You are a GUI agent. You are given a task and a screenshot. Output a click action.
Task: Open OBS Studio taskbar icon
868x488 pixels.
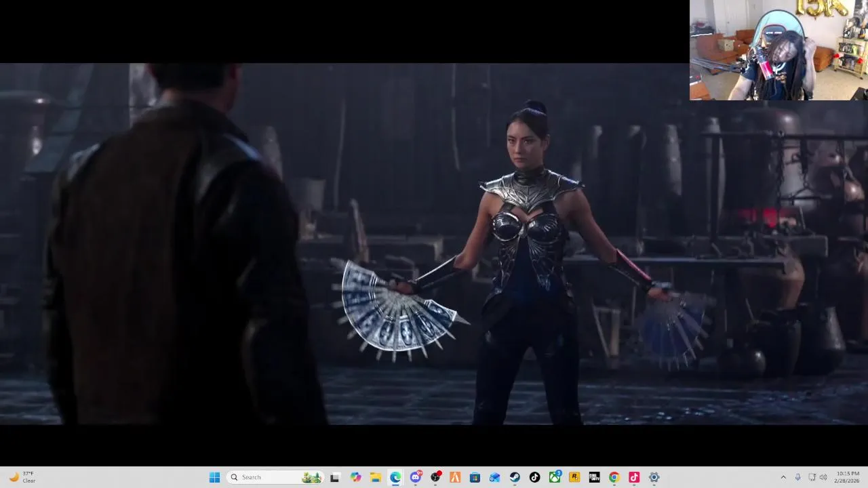(x=435, y=477)
